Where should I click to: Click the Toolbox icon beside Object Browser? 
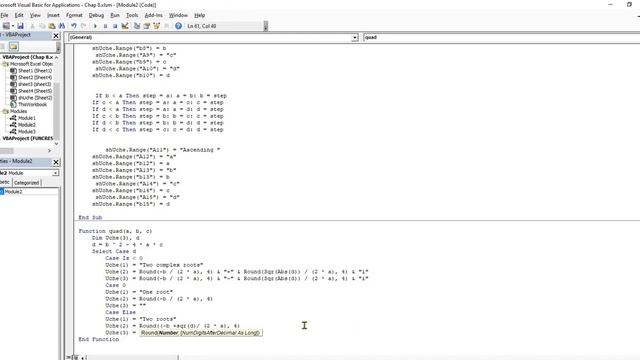[166, 26]
